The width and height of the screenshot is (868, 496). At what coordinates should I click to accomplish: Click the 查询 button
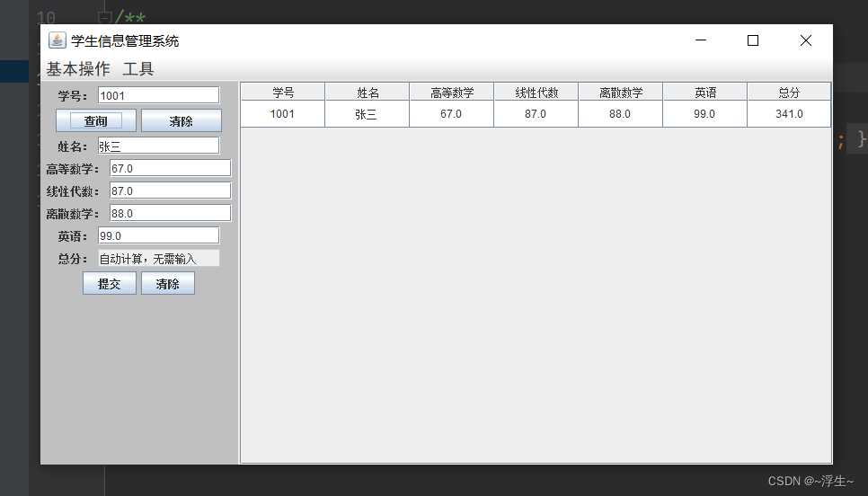pyautogui.click(x=96, y=120)
